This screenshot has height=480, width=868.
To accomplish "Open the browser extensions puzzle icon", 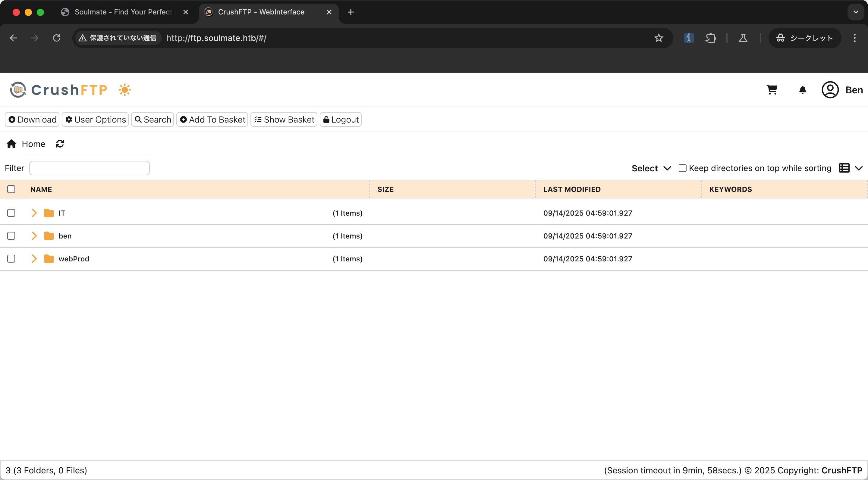I will point(710,38).
